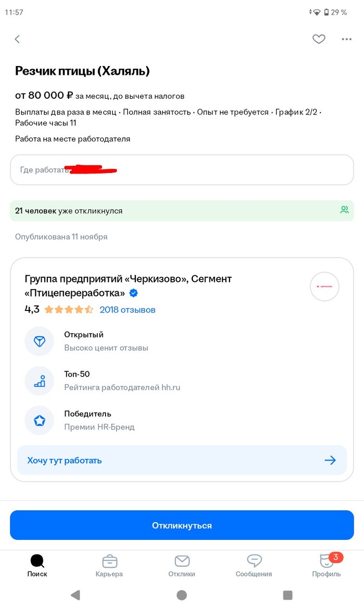The image size is (364, 610).
Task: Open Профиль with notification badge
Action: [x=326, y=562]
